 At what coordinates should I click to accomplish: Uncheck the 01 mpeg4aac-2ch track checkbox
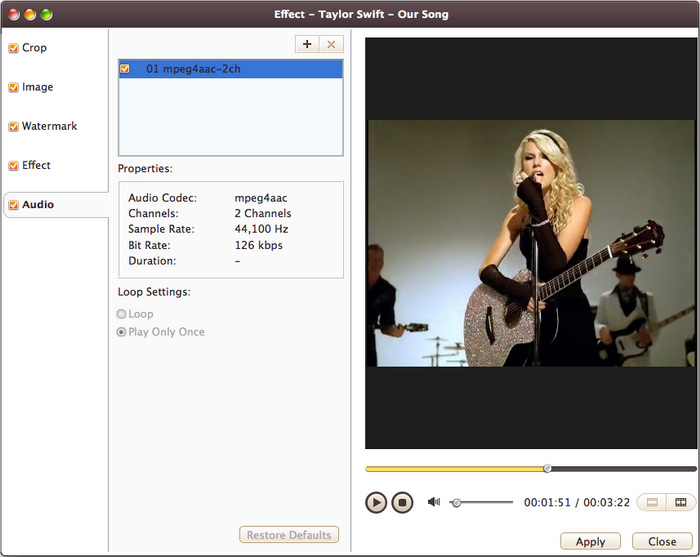(x=125, y=69)
